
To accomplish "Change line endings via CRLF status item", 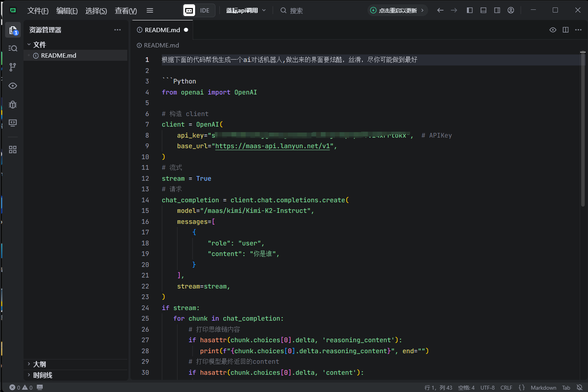I will coord(506,387).
